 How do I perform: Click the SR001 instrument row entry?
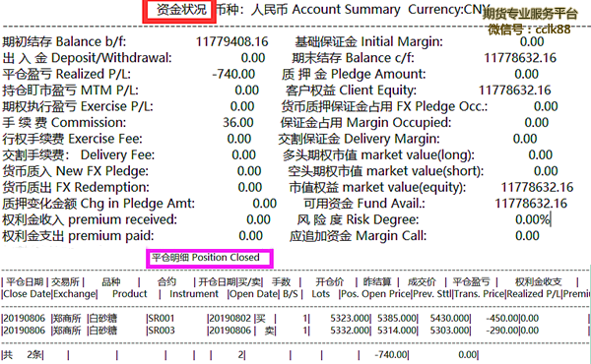(x=161, y=319)
